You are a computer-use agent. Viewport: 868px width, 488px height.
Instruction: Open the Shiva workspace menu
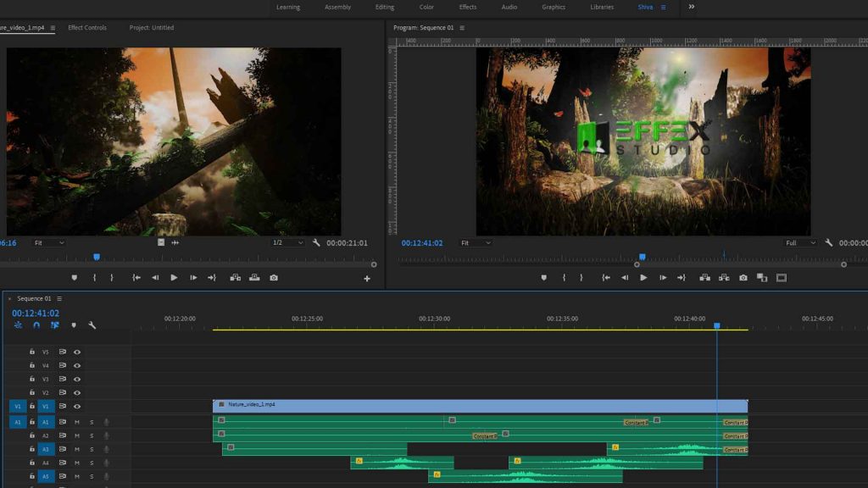point(663,7)
